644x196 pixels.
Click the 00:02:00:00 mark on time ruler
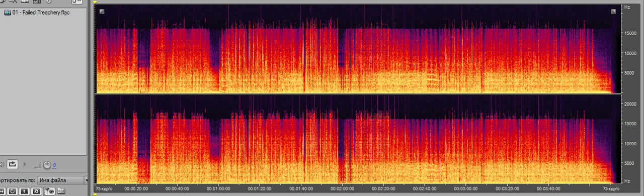click(x=342, y=189)
